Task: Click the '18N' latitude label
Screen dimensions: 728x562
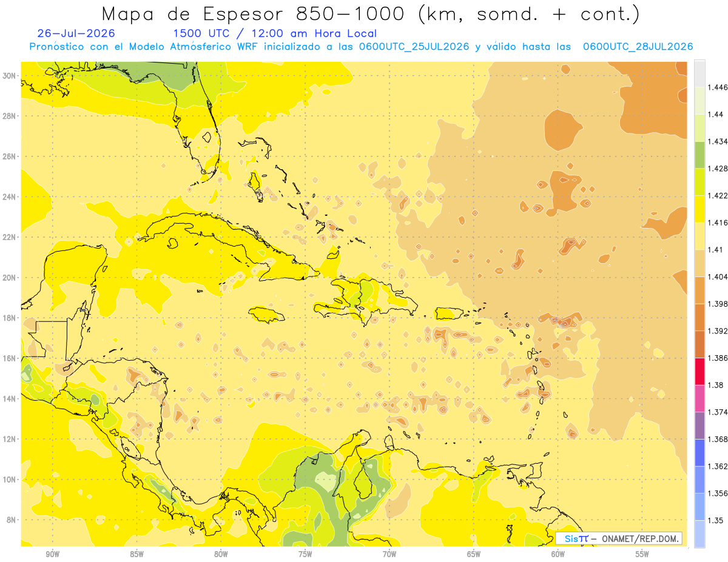Action: pyautogui.click(x=9, y=318)
